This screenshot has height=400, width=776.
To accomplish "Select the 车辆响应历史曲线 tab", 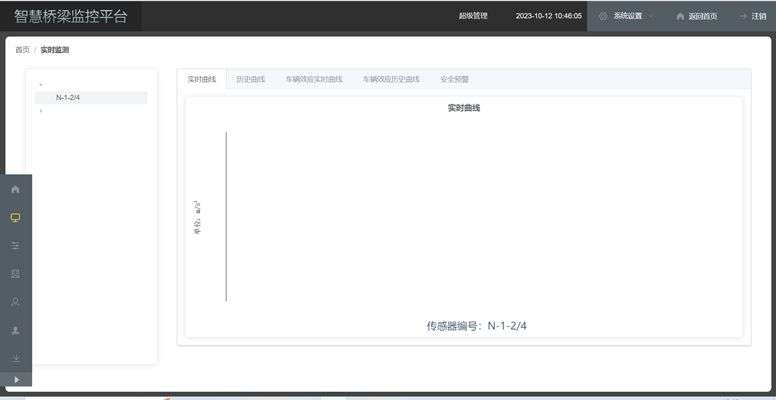I will (391, 79).
